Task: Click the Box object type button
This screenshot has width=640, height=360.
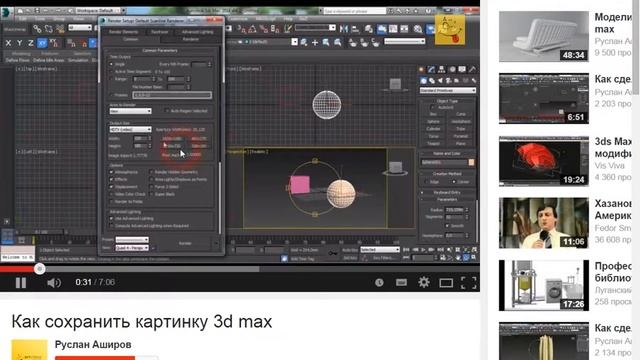Action: pyautogui.click(x=433, y=114)
